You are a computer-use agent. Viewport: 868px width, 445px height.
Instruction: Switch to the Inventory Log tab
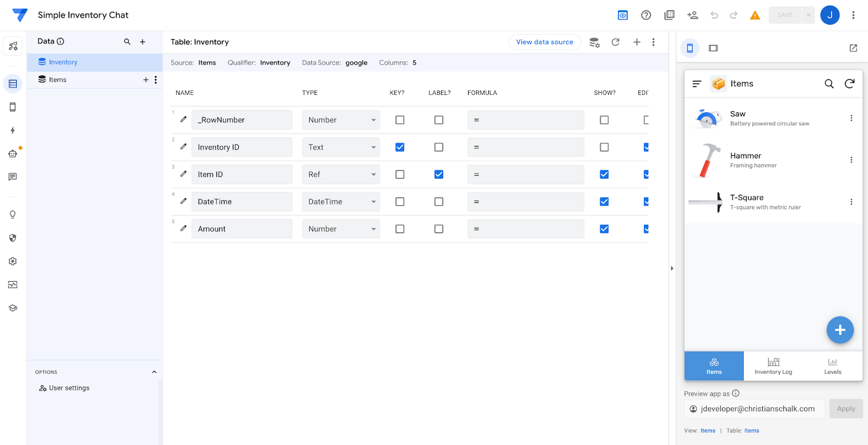click(x=773, y=366)
